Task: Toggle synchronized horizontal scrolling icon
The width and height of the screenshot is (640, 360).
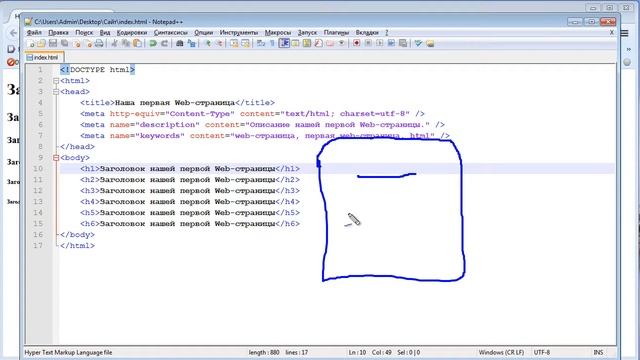Action: tap(245, 43)
